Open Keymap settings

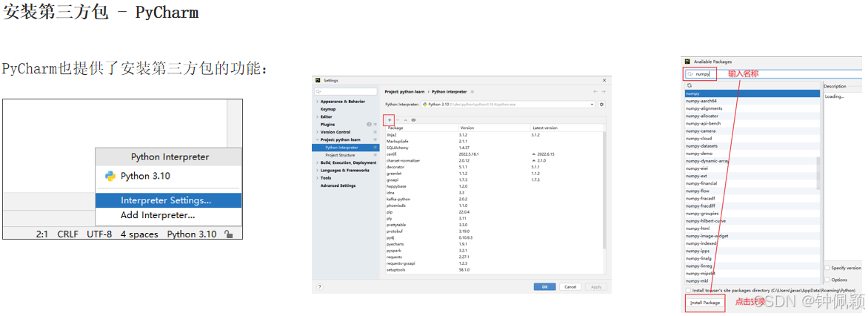(327, 109)
